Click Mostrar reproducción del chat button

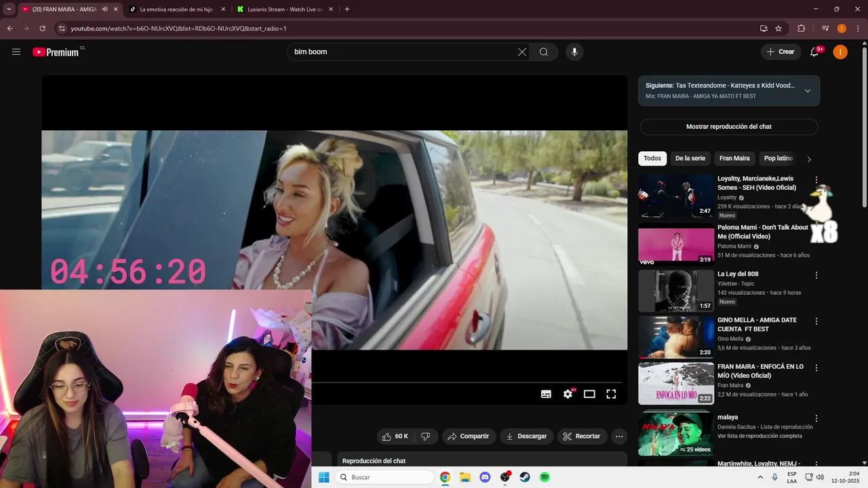click(x=729, y=127)
